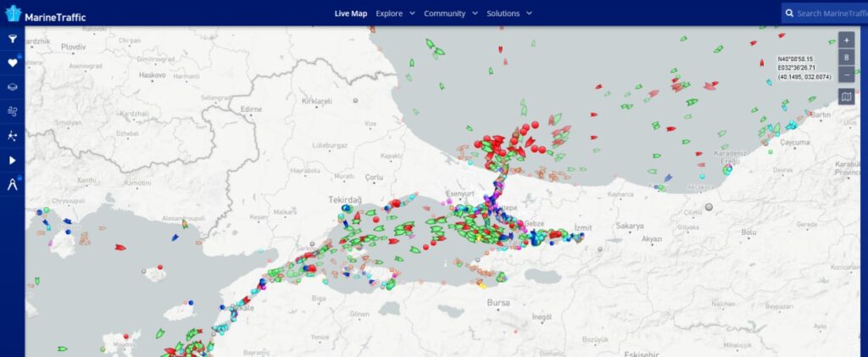Open the Community menu

444,14
